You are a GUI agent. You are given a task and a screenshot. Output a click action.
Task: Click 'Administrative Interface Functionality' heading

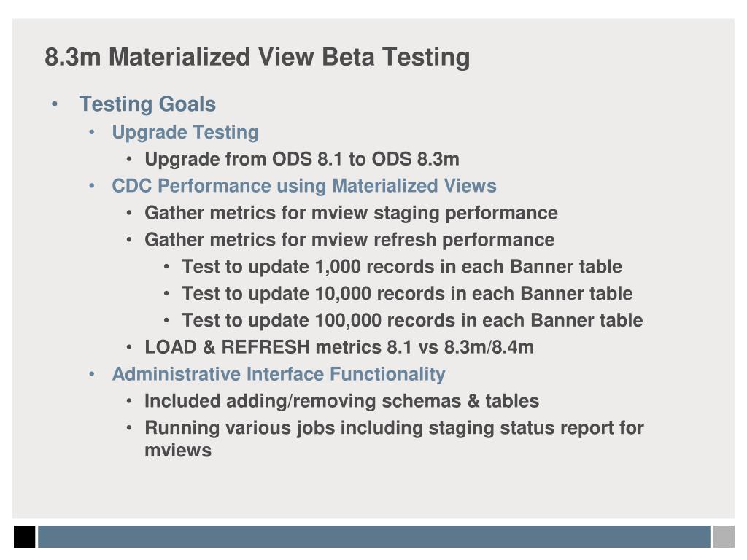[279, 374]
